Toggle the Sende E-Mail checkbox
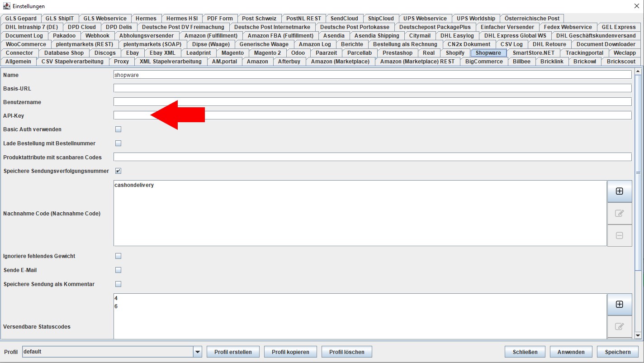Screen dimensions: 644x363 click(118, 270)
